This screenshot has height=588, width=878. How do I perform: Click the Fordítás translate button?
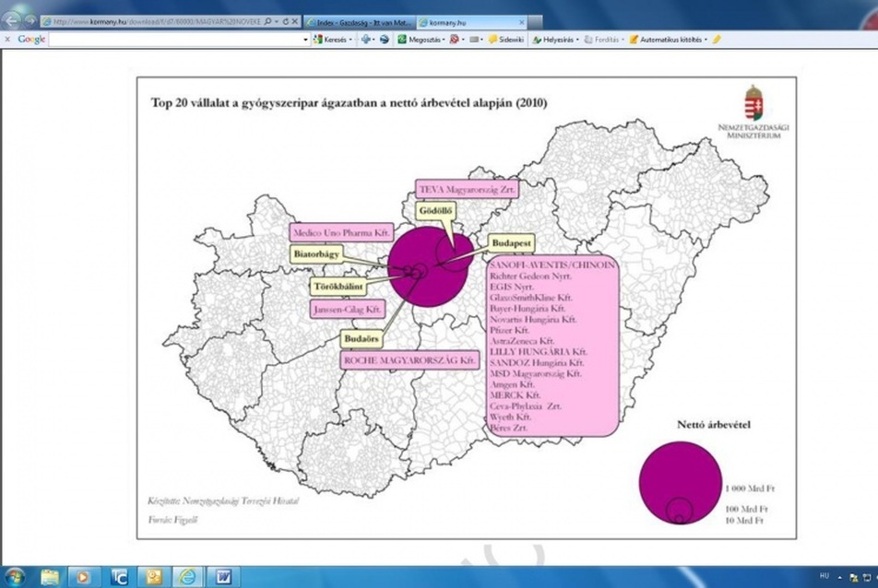pyautogui.click(x=600, y=40)
